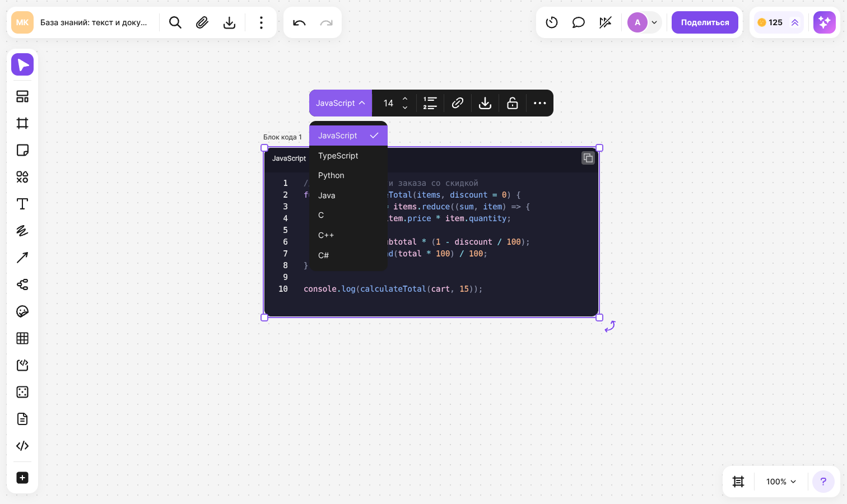Open the stickers palette tool

(22, 311)
